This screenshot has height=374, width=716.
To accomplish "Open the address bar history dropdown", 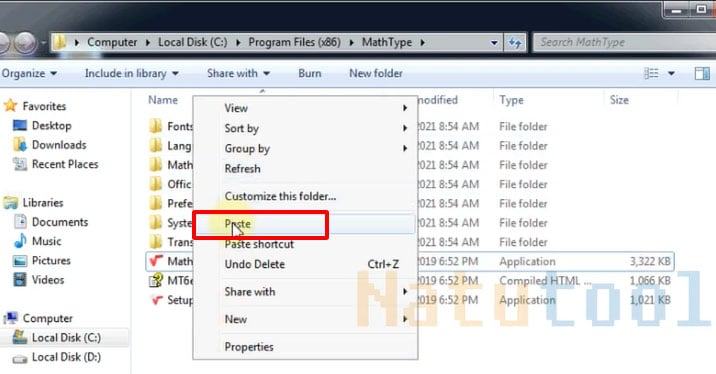I will click(494, 42).
